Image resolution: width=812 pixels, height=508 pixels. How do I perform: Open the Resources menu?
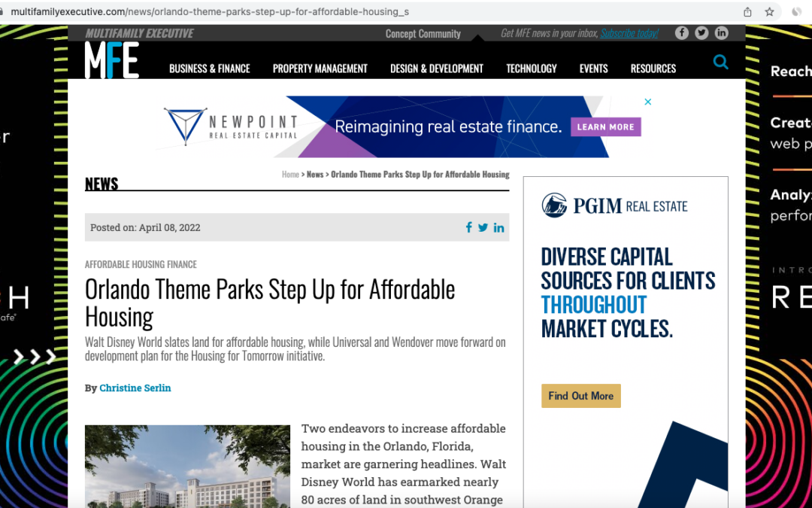pos(653,68)
